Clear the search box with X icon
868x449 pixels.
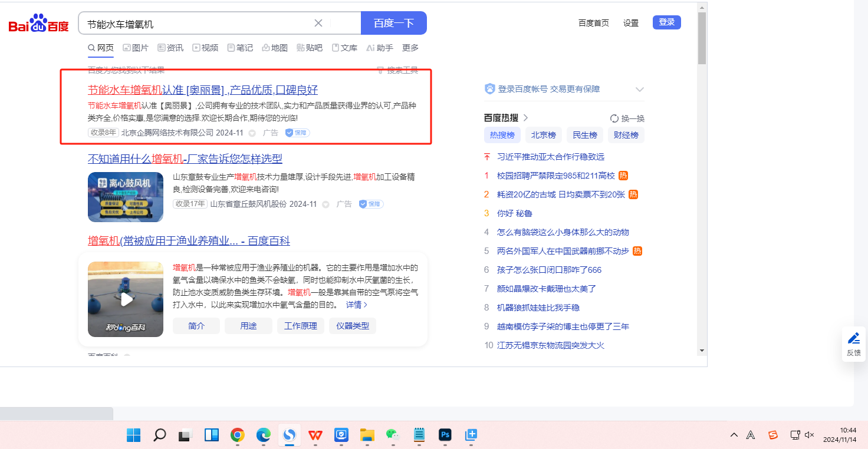click(318, 24)
